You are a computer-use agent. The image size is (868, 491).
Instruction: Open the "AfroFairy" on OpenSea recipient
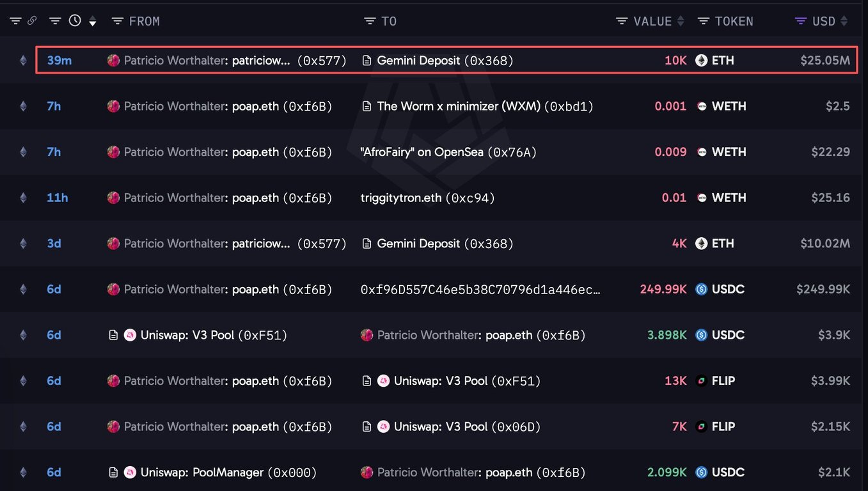tap(449, 152)
